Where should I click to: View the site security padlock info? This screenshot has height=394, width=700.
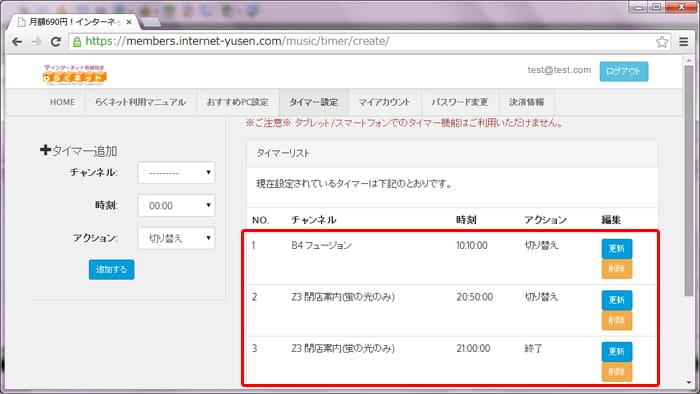[x=77, y=41]
